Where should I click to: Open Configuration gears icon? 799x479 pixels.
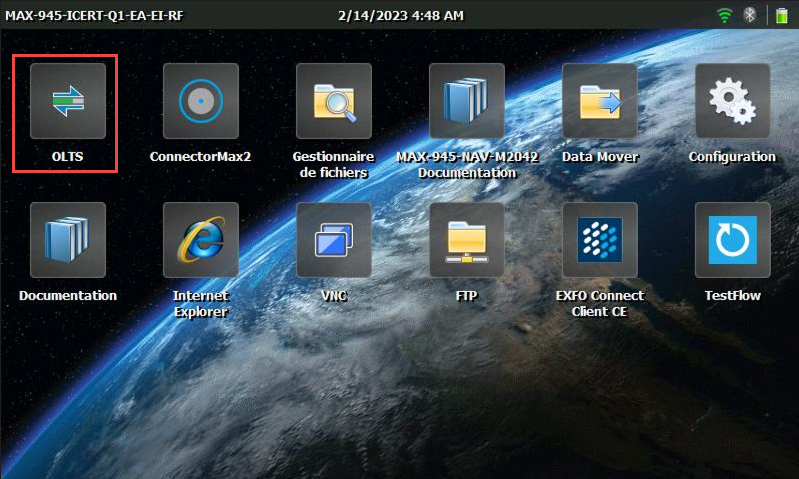click(733, 101)
